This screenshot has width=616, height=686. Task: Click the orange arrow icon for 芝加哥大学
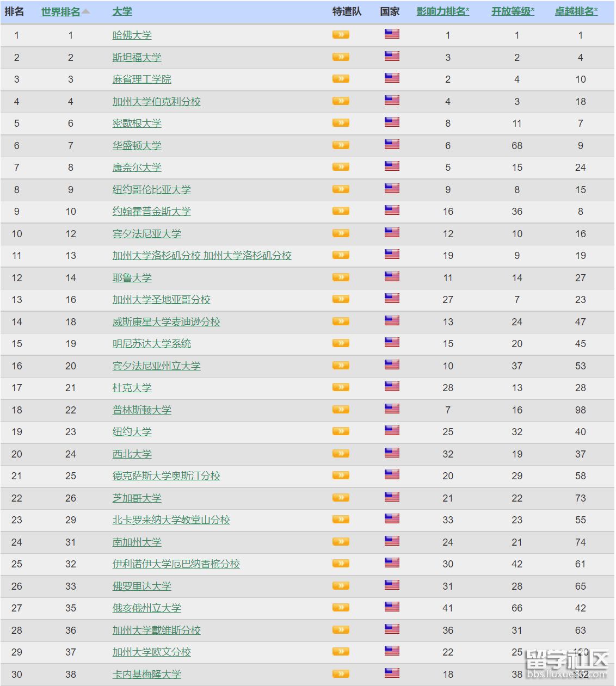pyautogui.click(x=341, y=497)
